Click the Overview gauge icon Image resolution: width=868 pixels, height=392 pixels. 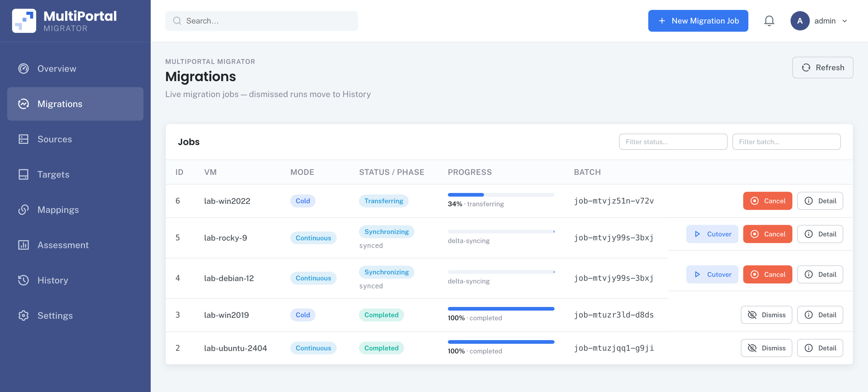point(24,68)
